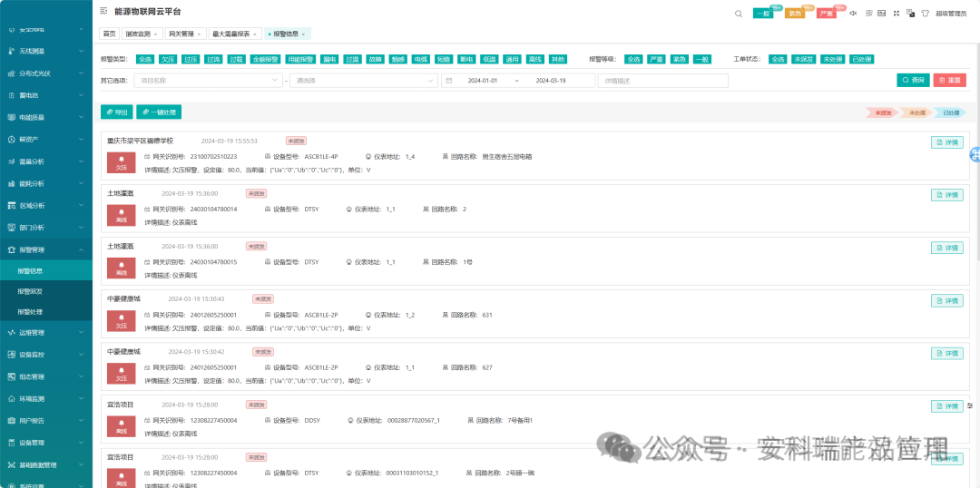Image resolution: width=980 pixels, height=488 pixels.
Task: Open 报警派发 in the sidebar
Action: pos(31,291)
